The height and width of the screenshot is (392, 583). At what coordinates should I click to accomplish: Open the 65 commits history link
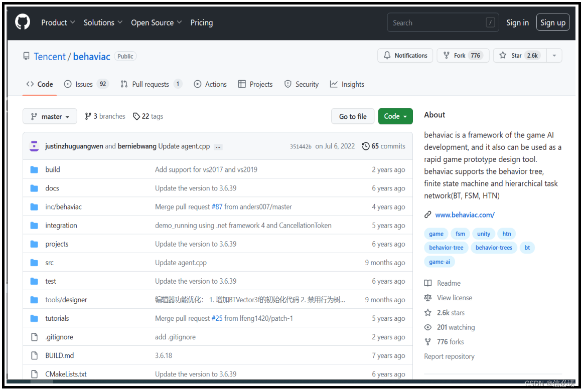tap(384, 146)
